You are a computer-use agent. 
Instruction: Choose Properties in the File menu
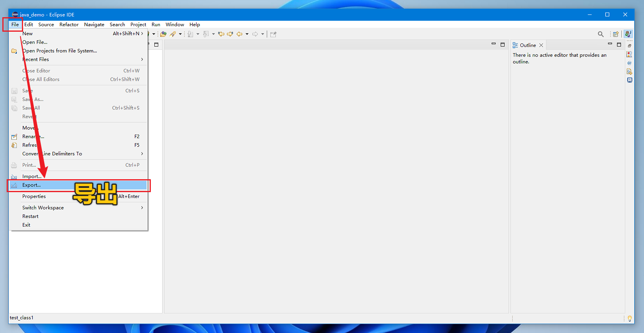pyautogui.click(x=79, y=196)
